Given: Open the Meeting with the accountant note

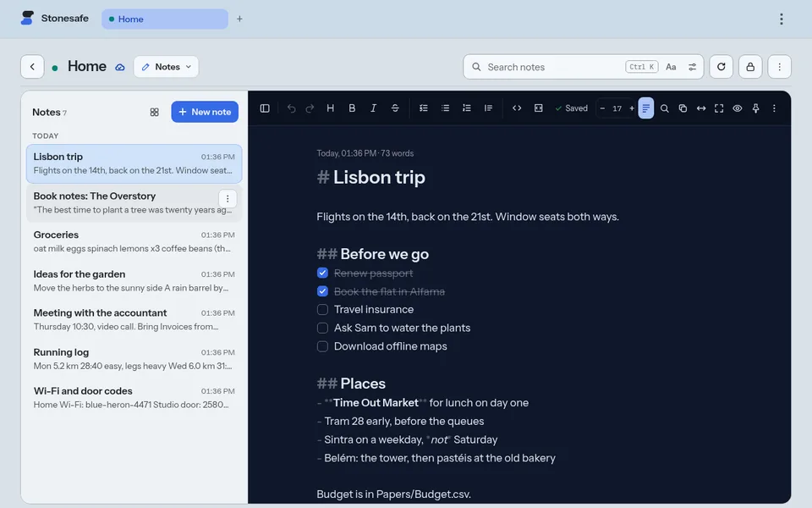Looking at the screenshot, I should tap(134, 320).
